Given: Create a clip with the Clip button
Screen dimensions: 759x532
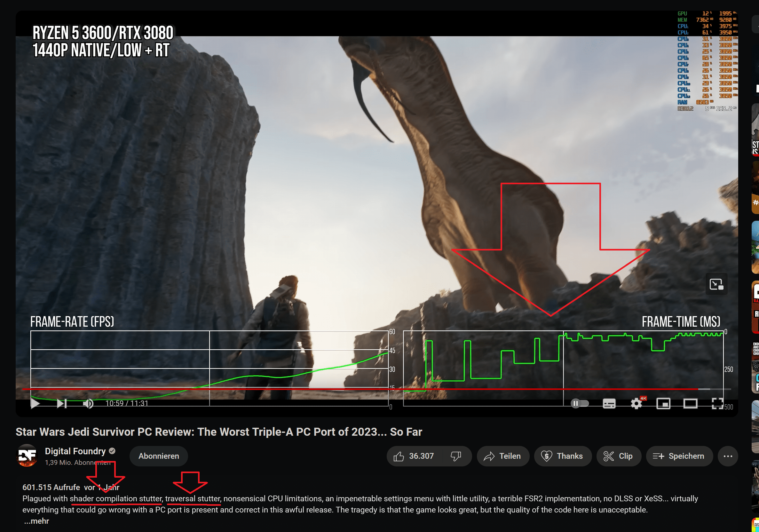Looking at the screenshot, I should (619, 456).
